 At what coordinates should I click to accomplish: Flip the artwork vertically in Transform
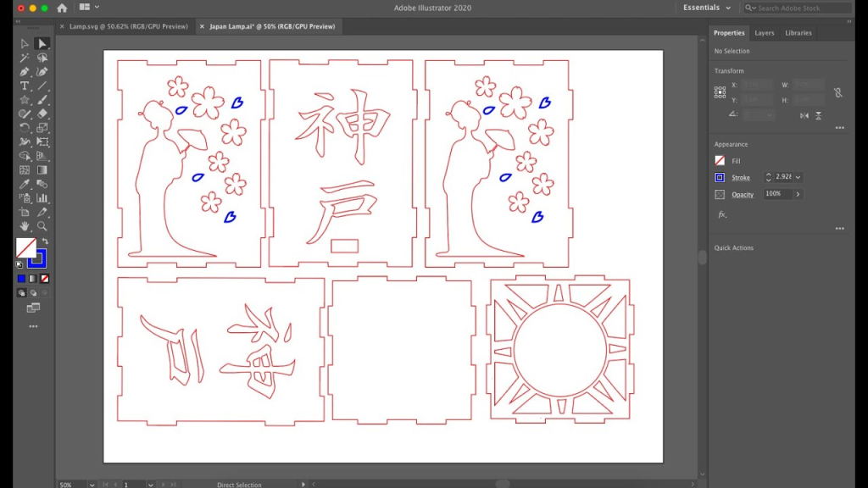tap(818, 115)
